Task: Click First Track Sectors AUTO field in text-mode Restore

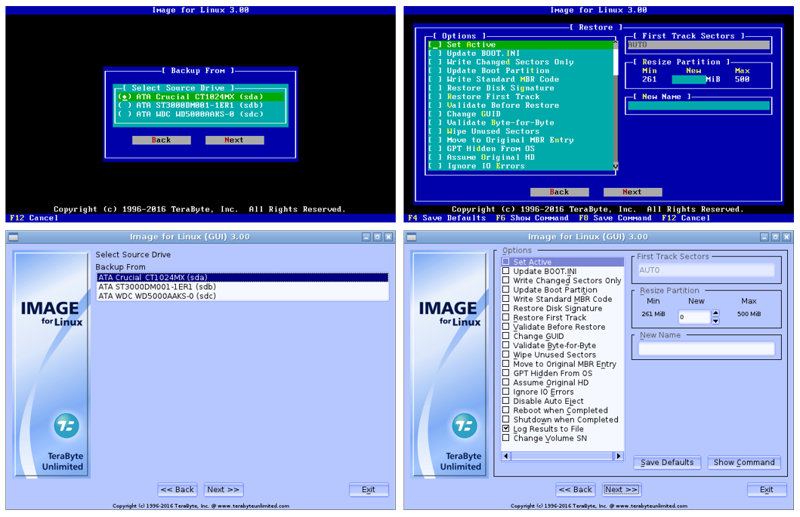Action: pos(698,45)
